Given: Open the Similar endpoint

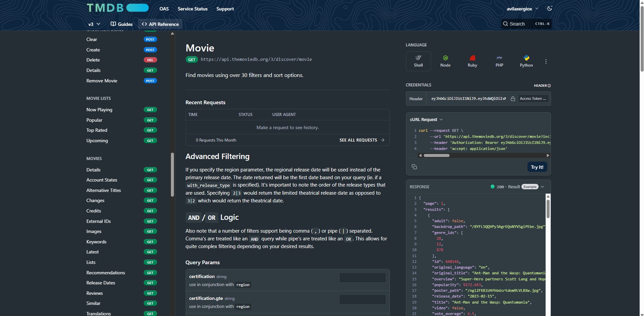Looking at the screenshot, I should [122, 303].
